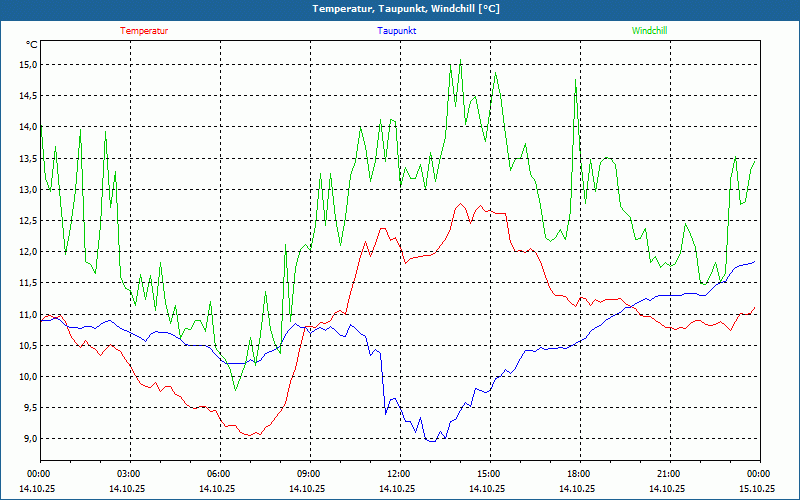800x500 pixels.
Task: Select the red Temperatur legend label
Action: (x=144, y=31)
